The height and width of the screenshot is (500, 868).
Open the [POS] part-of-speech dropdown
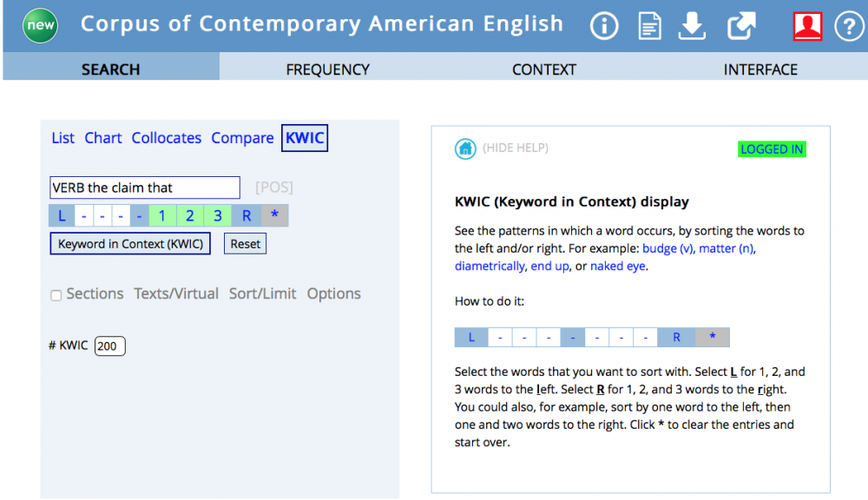274,187
